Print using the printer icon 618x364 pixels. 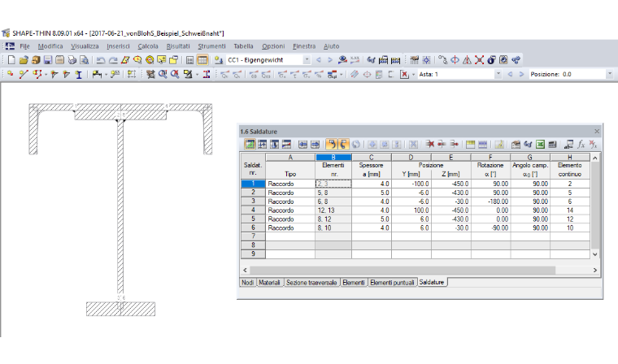click(x=72, y=60)
